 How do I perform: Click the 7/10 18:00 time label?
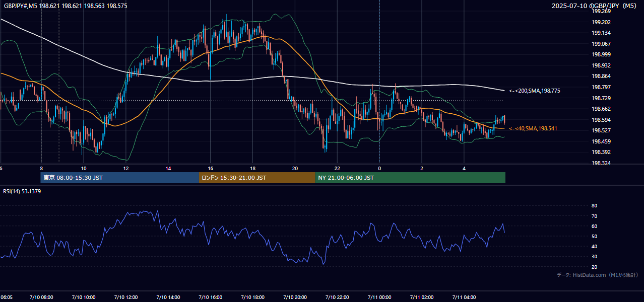[253, 297]
